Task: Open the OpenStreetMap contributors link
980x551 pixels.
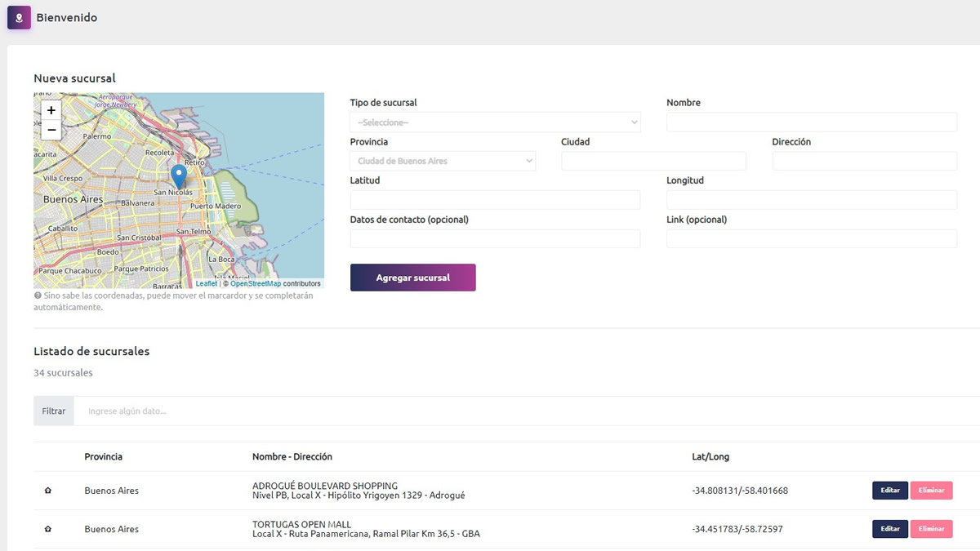Action: (255, 284)
